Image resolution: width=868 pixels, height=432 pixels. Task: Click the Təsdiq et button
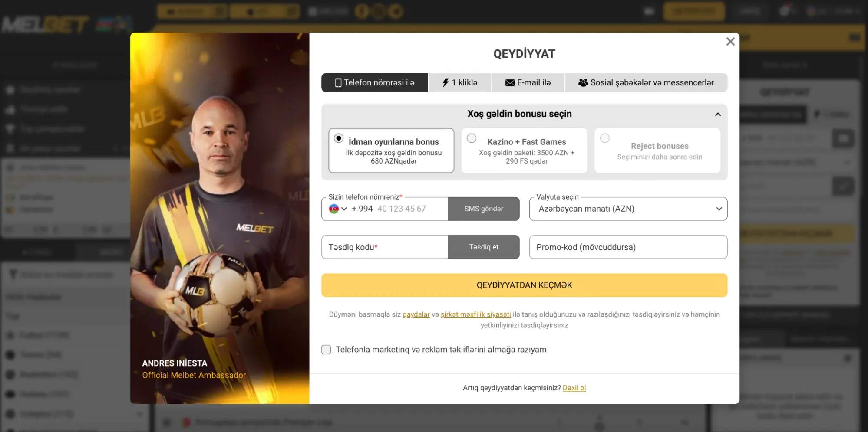pyautogui.click(x=484, y=247)
